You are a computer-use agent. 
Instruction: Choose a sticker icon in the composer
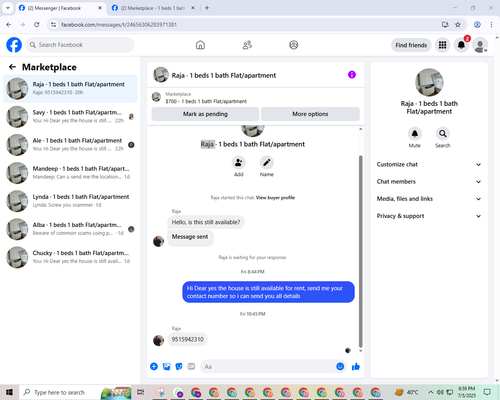(179, 367)
